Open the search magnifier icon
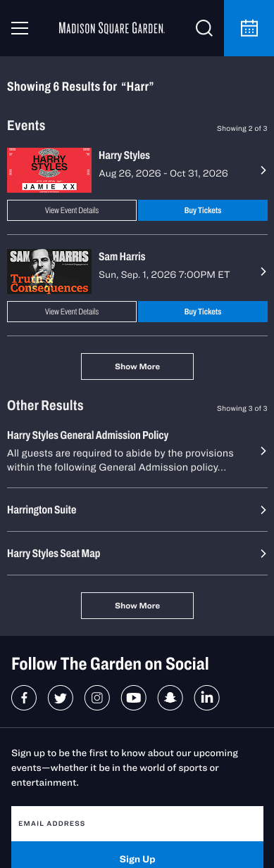This screenshot has width=274, height=868. tap(204, 28)
